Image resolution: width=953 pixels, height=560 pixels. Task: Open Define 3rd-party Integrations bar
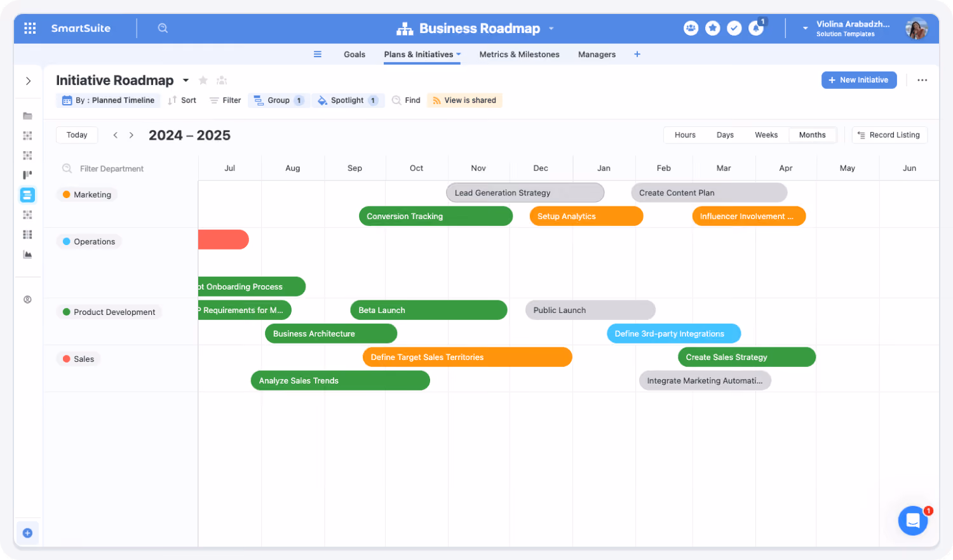tap(674, 333)
